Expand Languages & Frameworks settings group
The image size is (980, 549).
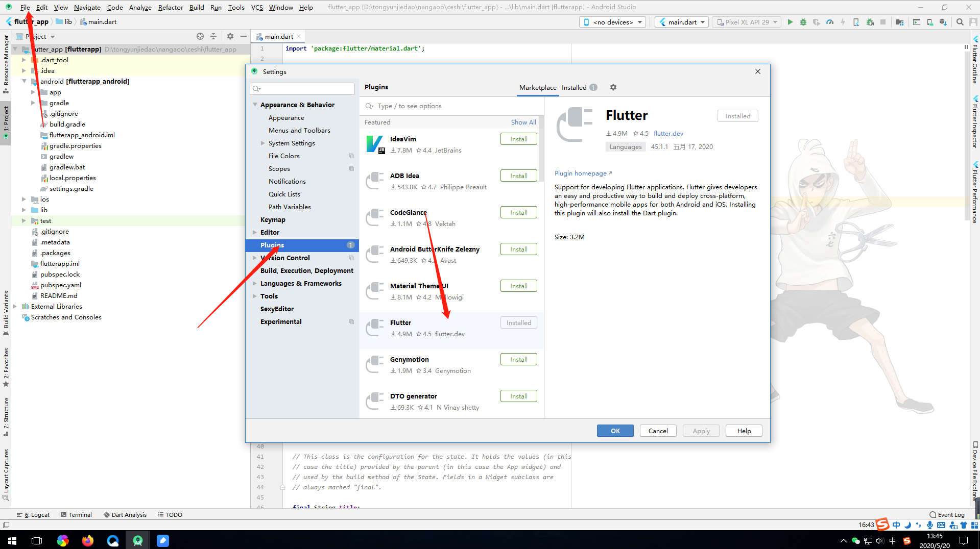pyautogui.click(x=255, y=283)
